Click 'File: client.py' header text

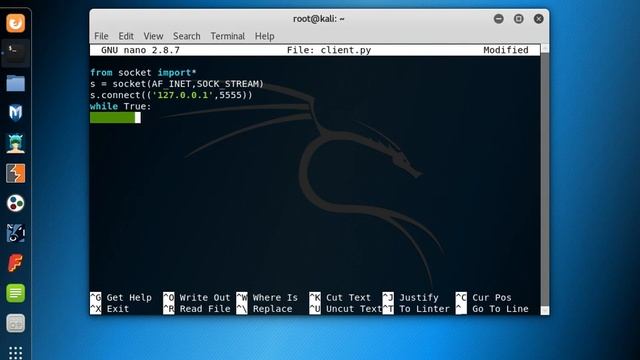point(329,50)
